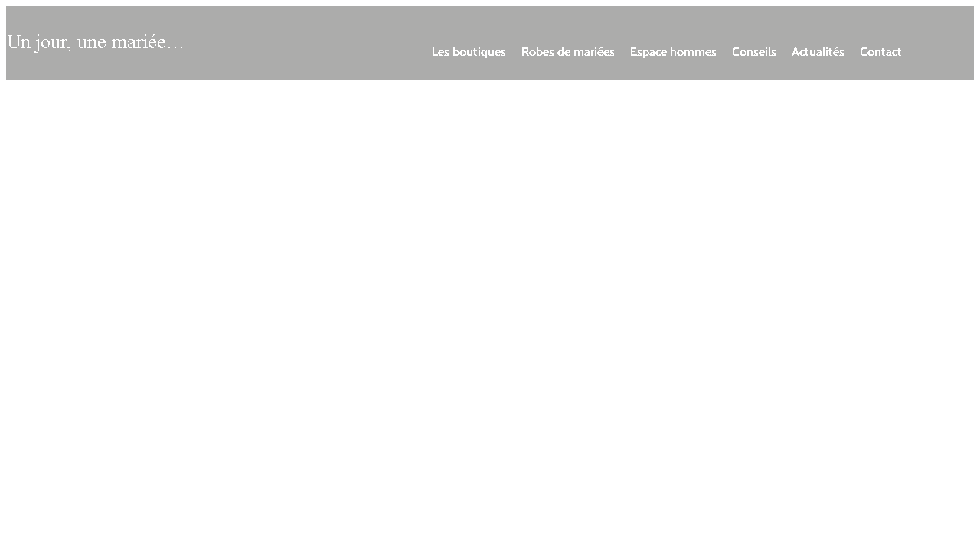
Task: Choose 'Espace hommes' from the top bar
Action: (672, 51)
